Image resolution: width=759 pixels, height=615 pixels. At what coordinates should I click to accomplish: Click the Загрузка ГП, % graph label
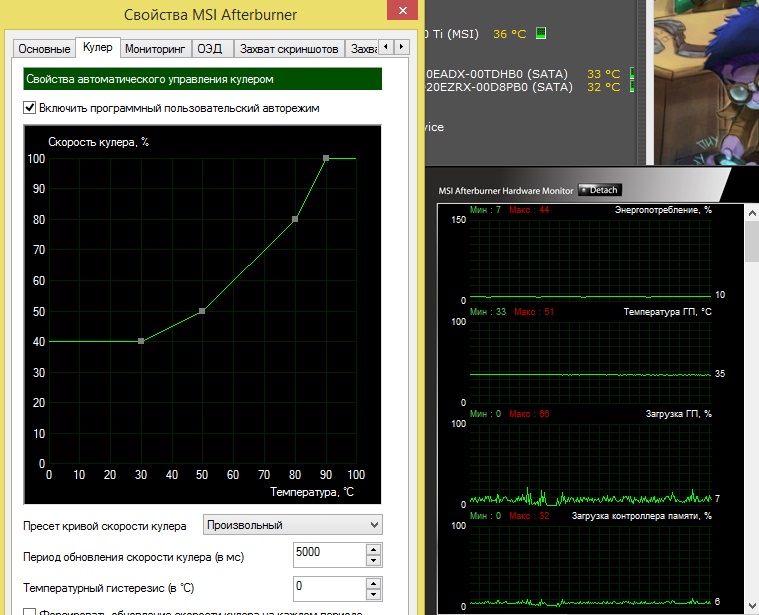[679, 414]
